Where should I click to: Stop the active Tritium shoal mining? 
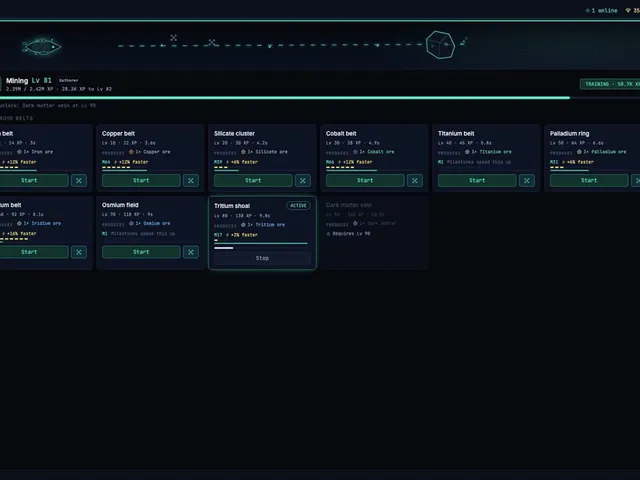click(x=262, y=258)
